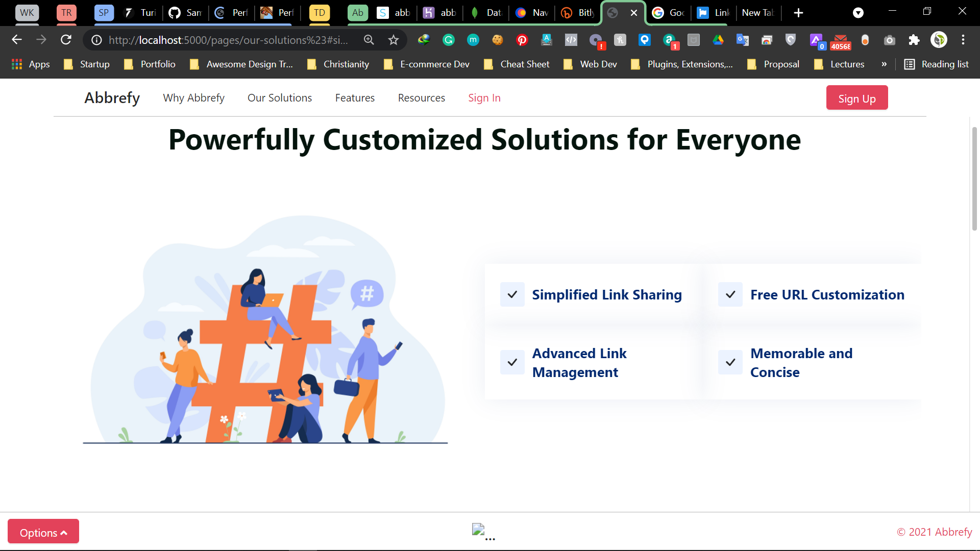Viewport: 980px width, 551px height.
Task: Click the browser refresh icon
Action: 66,40
